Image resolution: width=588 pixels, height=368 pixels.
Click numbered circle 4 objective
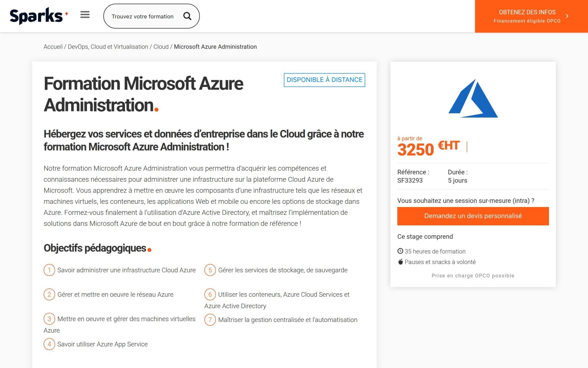(49, 344)
